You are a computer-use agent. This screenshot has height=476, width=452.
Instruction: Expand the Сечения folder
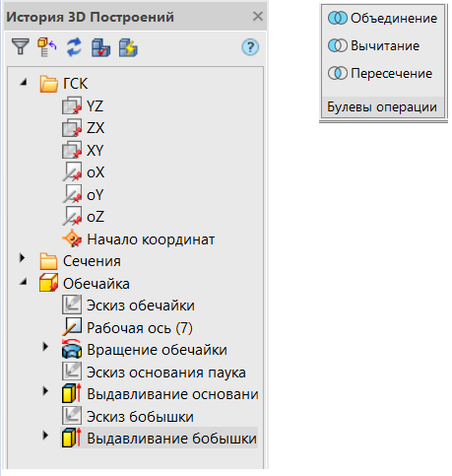point(22,258)
